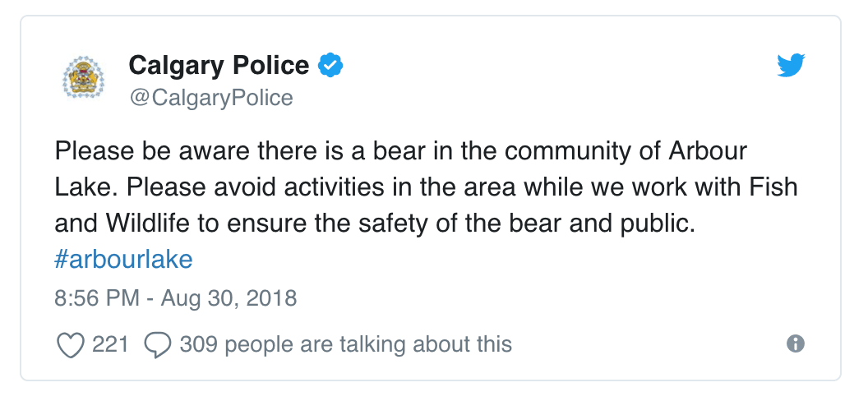Viewport: 868px width, 401px height.
Task: Open the Calgary Police crest avatar
Action: pyautogui.click(x=84, y=77)
